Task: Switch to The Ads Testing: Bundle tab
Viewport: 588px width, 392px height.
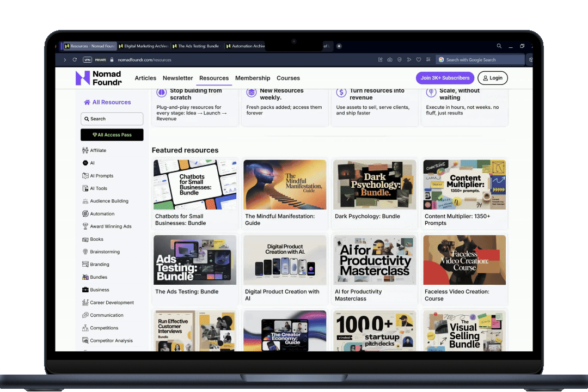Action: click(198, 46)
